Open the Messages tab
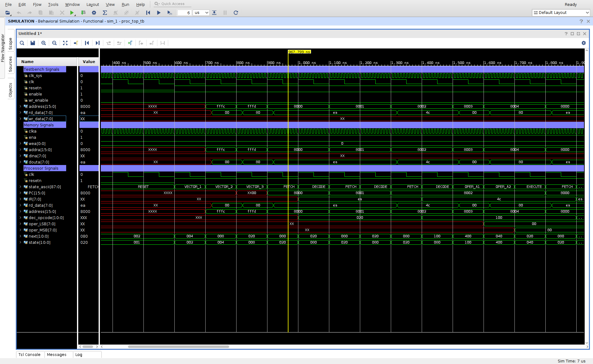593x364 pixels. pyautogui.click(x=57, y=354)
